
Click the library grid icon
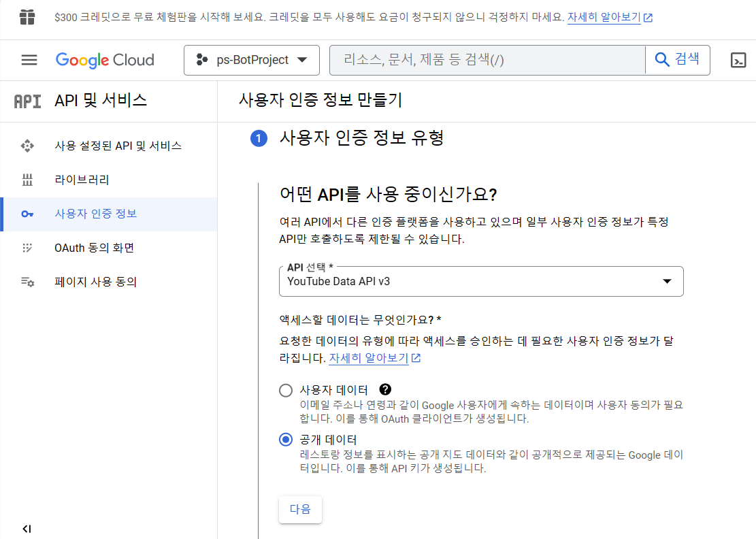tap(27, 180)
